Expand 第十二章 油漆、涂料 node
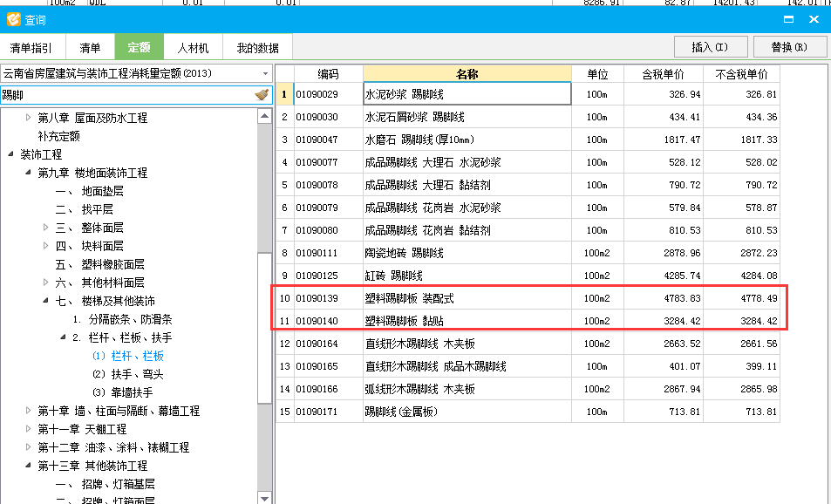The width and height of the screenshot is (831, 504). tap(28, 446)
